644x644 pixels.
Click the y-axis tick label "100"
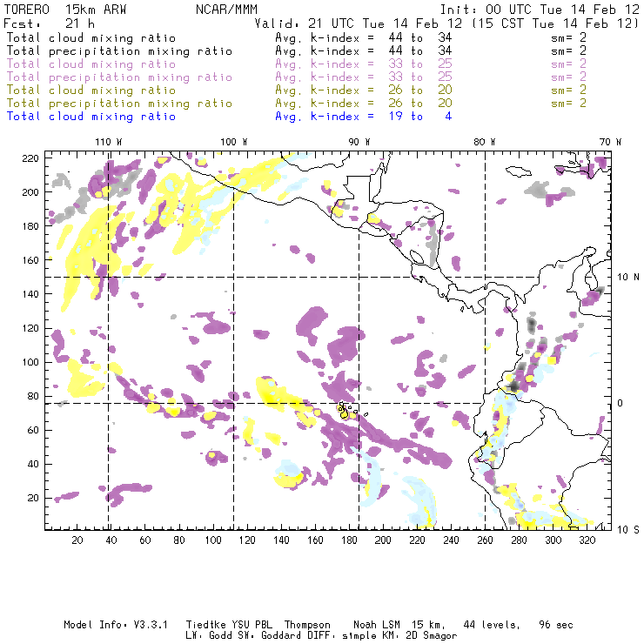pos(30,362)
